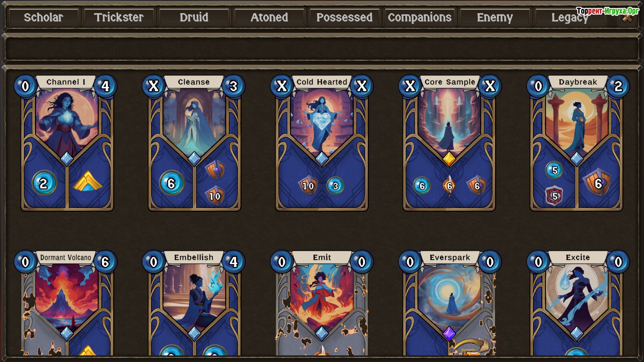Click the empty filter bar below tabs
This screenshot has height=362, width=644.
coord(322,49)
